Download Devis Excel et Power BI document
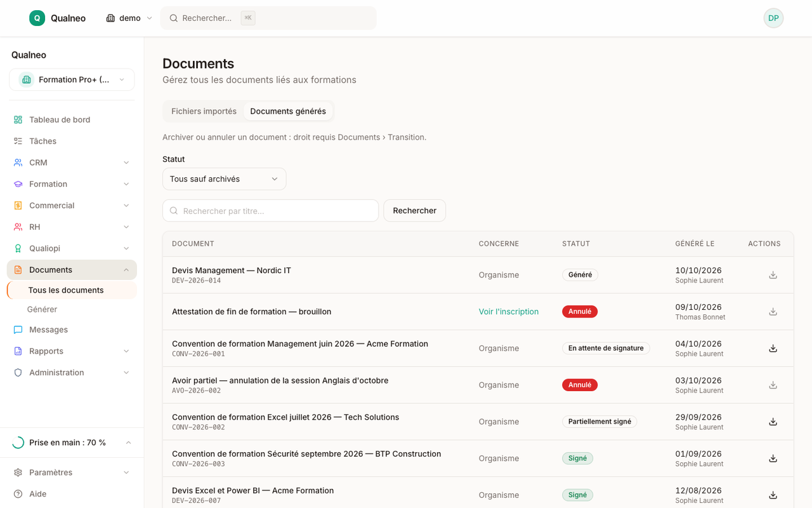 coord(773,495)
